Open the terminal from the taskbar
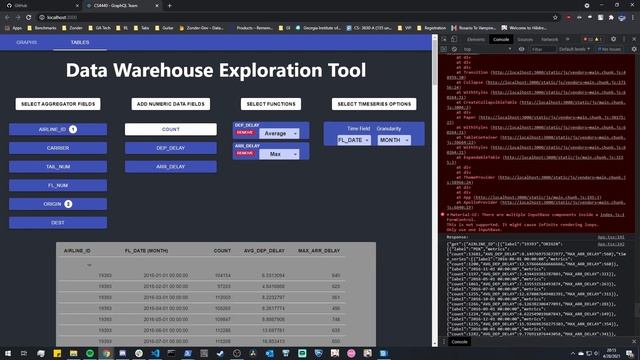 [x=171, y=353]
